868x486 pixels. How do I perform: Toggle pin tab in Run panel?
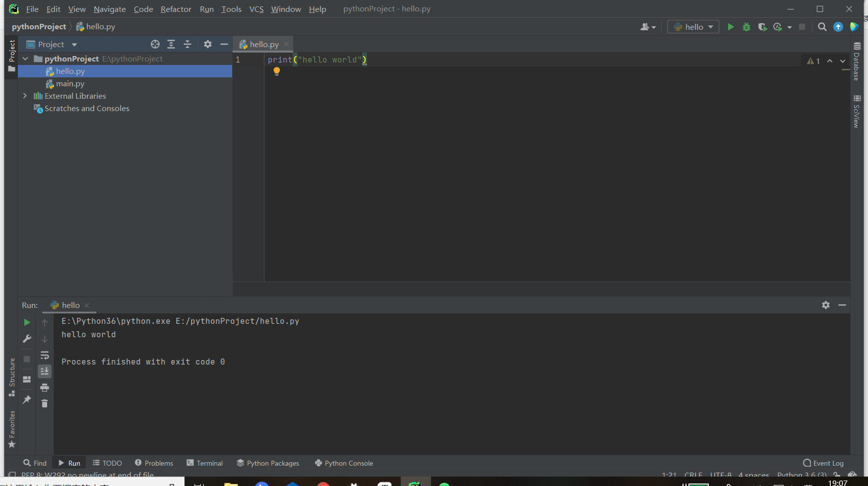(27, 399)
